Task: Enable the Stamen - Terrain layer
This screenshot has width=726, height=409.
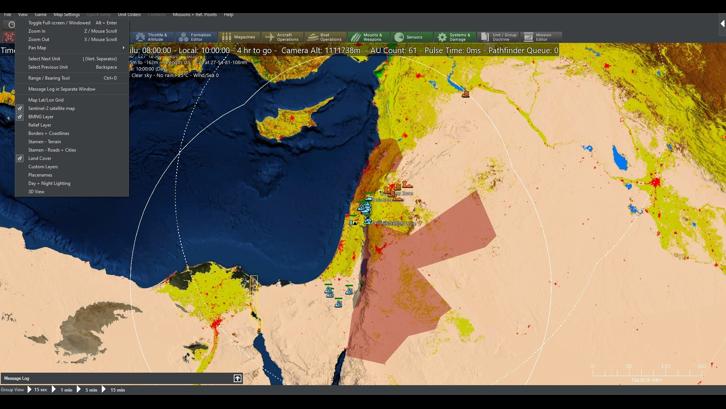Action: pos(72,142)
